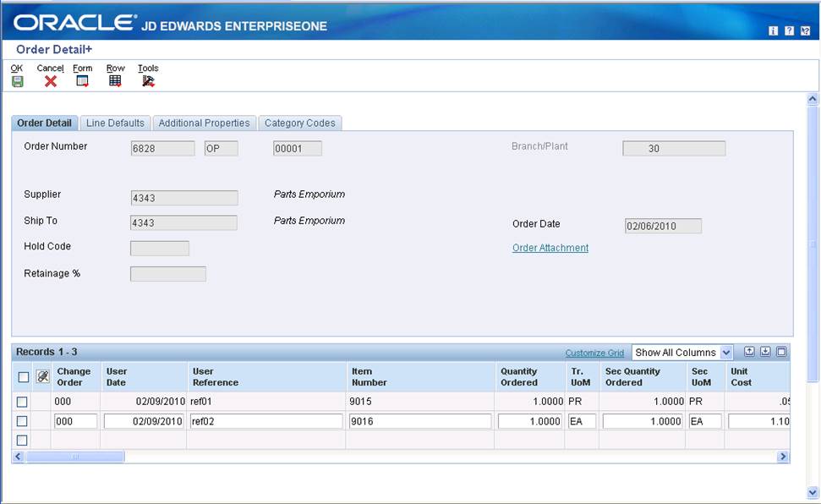Click the About info icon in header
This screenshot has height=504, width=821.
pos(773,31)
